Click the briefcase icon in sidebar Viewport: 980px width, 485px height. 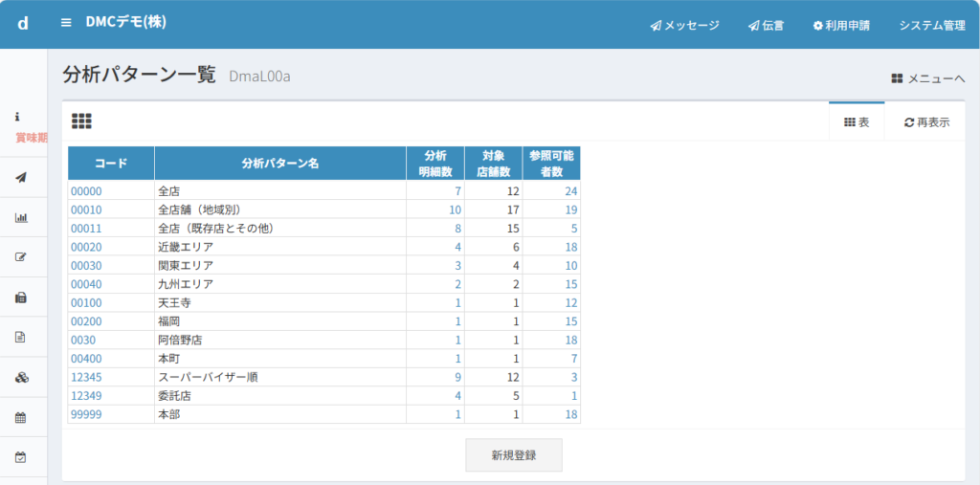[x=21, y=298]
